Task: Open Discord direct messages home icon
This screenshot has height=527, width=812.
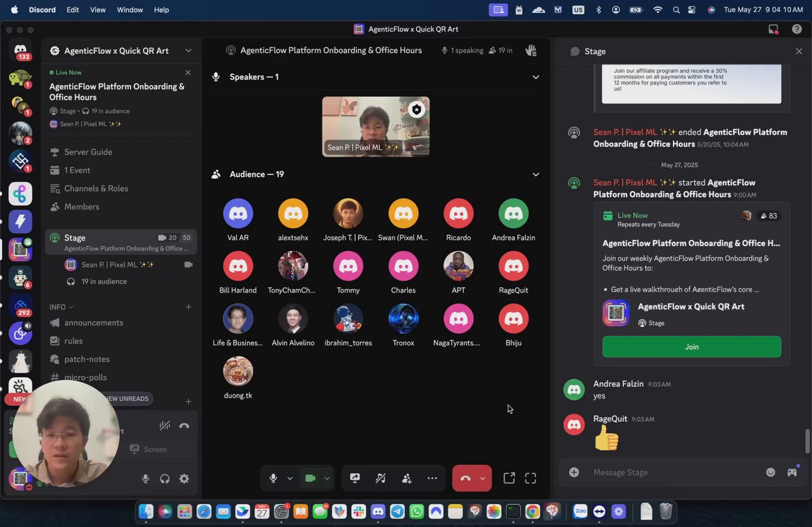Action: coord(20,50)
